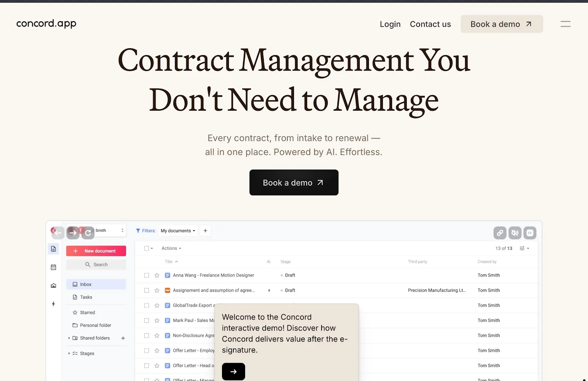Open Anna Wang - Freelance Motion Designer

pos(214,275)
